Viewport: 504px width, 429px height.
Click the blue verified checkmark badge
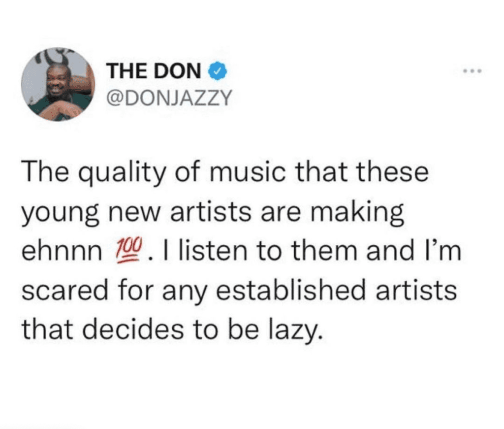219,71
